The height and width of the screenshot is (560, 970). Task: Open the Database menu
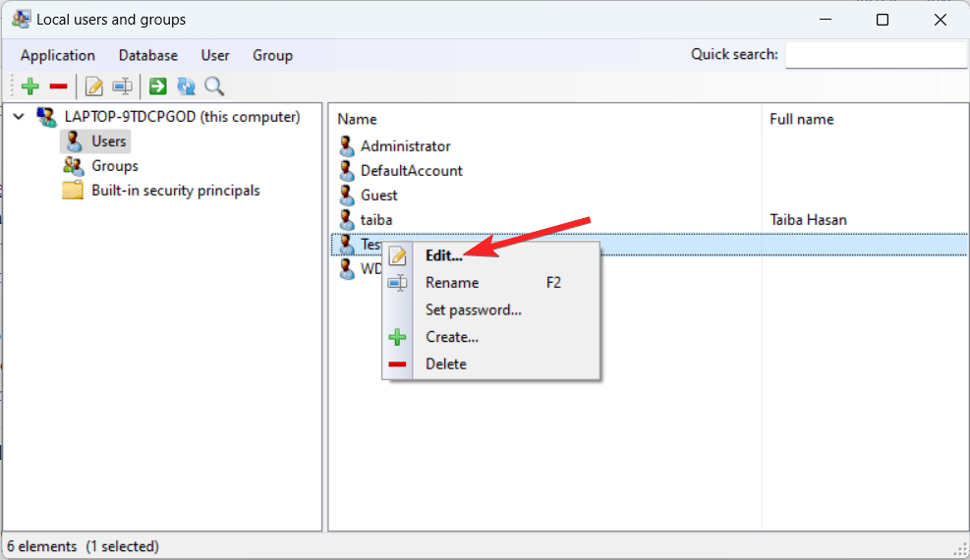coord(147,55)
